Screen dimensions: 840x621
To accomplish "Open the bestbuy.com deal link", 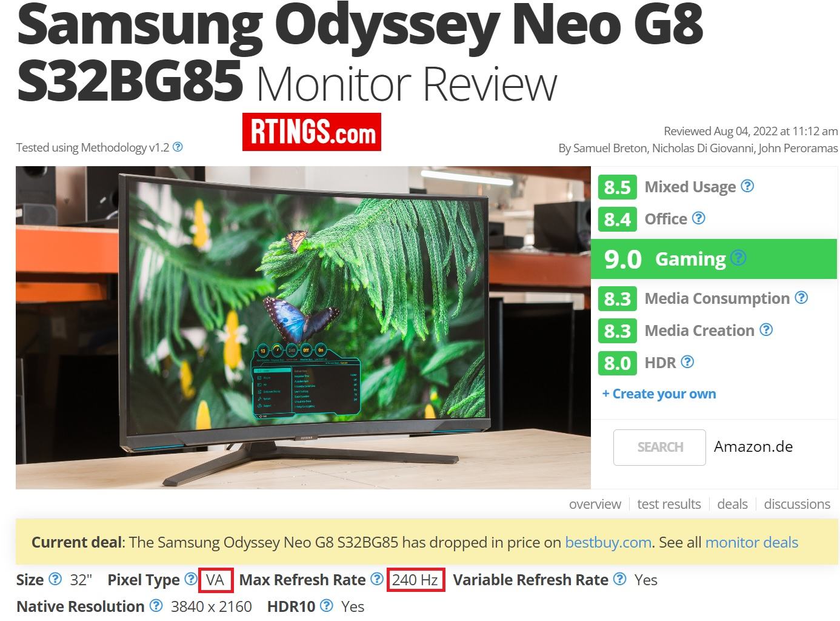I will pos(608,542).
